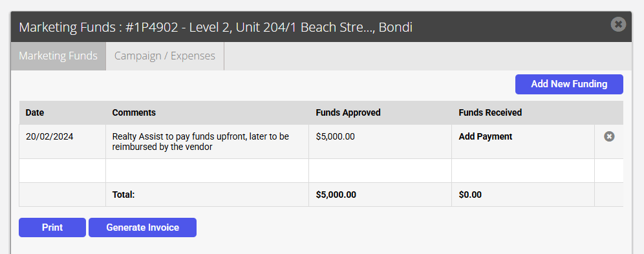Screen dimensions: 644x254
Task: Switch to Campaign / Expenses tab
Action: tap(165, 56)
